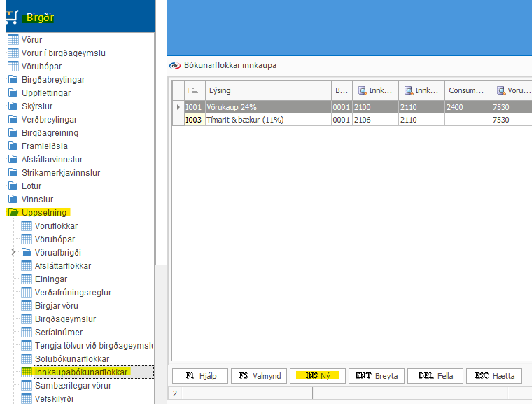Screen dimensions: 532x404
Task: Click the row selector arrow for I001
Action: 178,107
